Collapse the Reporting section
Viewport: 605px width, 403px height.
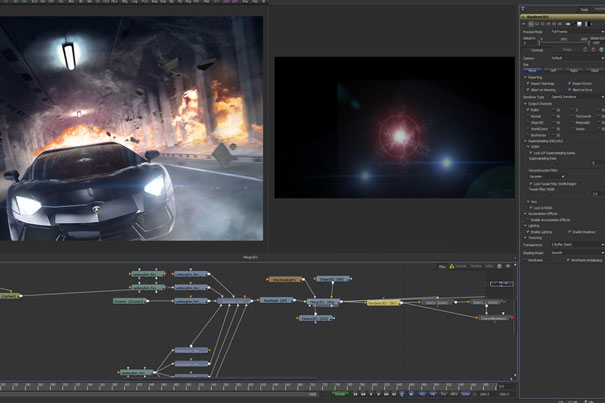point(525,77)
